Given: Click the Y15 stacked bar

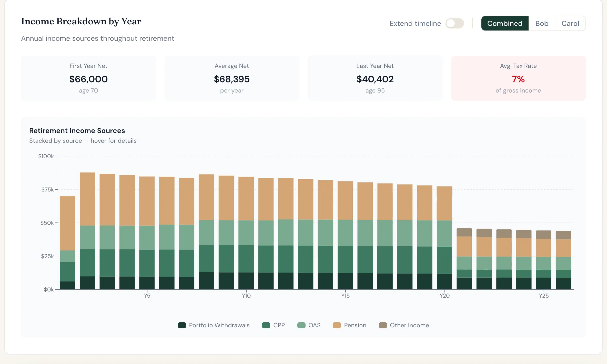Looking at the screenshot, I should (x=345, y=235).
